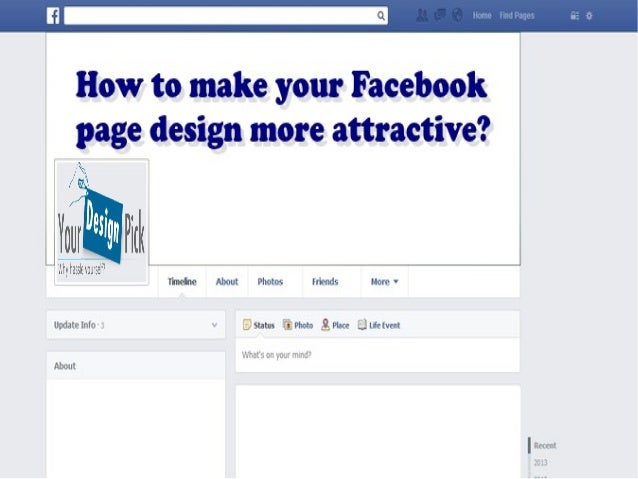Open the notifications globe icon
Image resolution: width=638 pixels, height=479 pixels.
[x=457, y=15]
